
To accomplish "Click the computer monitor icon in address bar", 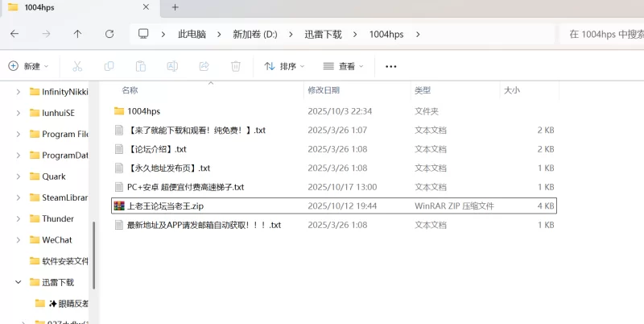I will click(x=143, y=34).
